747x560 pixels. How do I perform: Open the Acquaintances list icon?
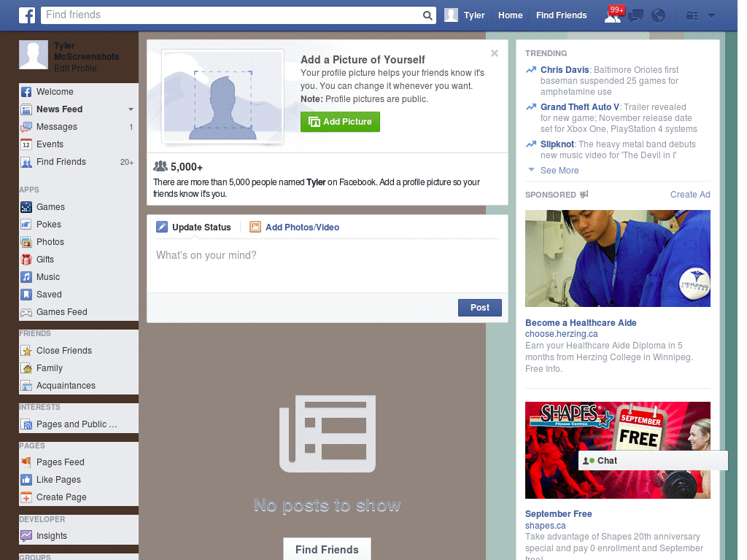click(26, 386)
